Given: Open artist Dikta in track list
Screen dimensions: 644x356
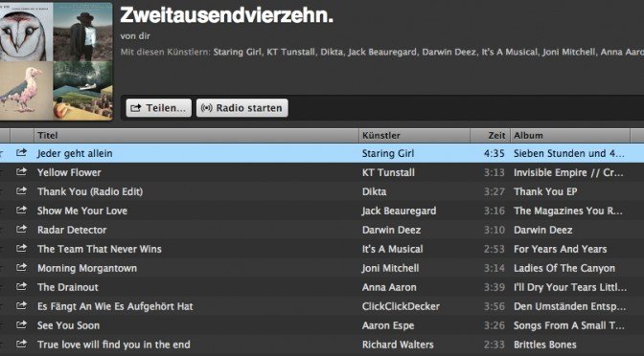Looking at the screenshot, I should 374,191.
